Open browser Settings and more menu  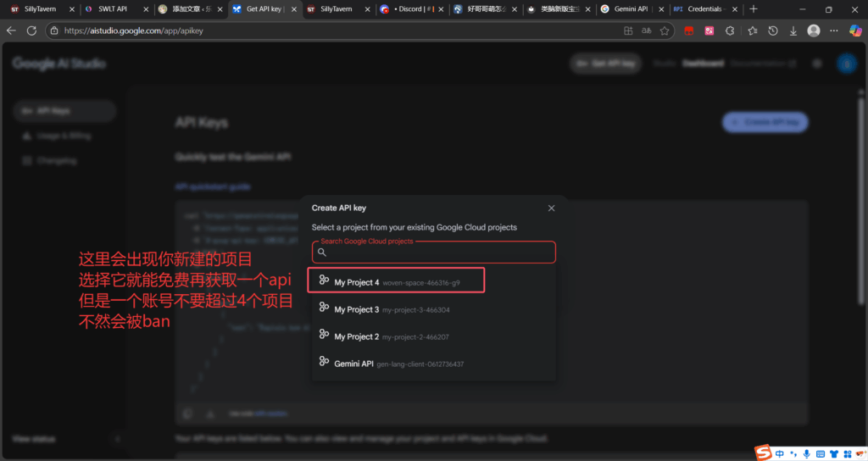(x=833, y=31)
